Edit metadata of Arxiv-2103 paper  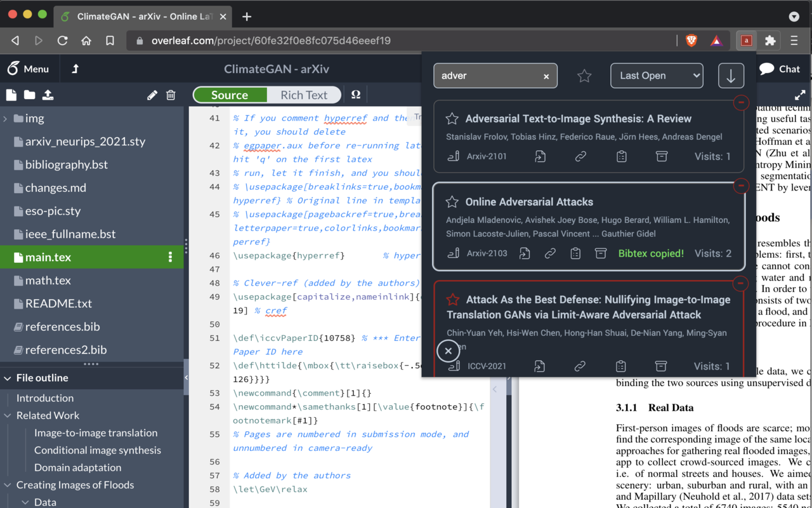point(453,253)
